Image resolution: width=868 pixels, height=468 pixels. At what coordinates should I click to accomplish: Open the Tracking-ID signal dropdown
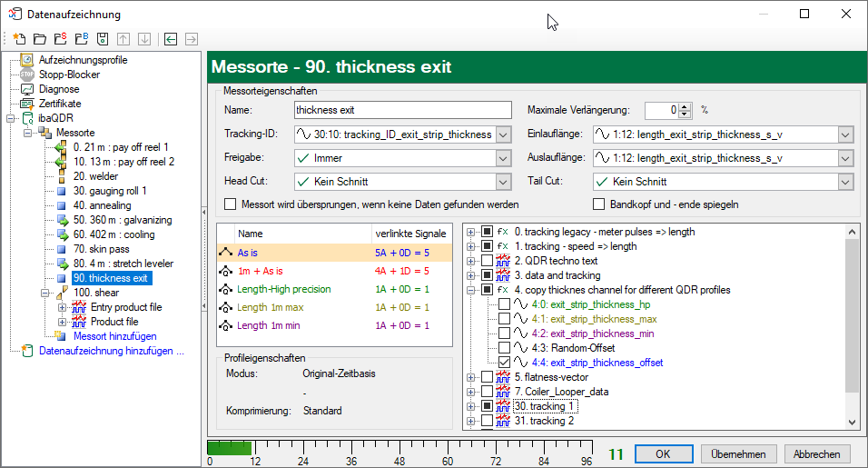click(x=503, y=134)
